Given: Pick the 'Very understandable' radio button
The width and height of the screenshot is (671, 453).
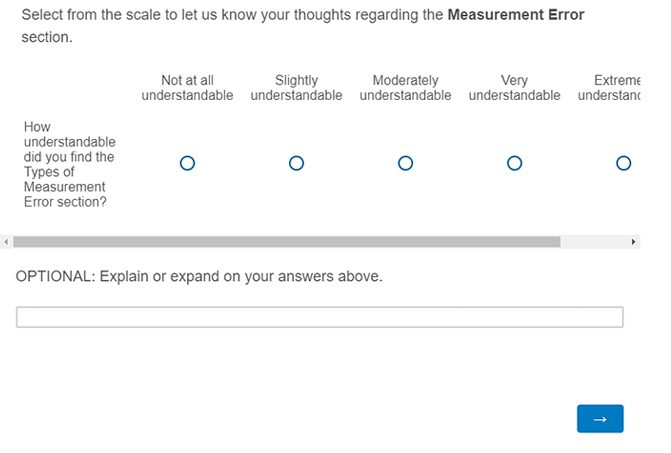Looking at the screenshot, I should (x=514, y=163).
